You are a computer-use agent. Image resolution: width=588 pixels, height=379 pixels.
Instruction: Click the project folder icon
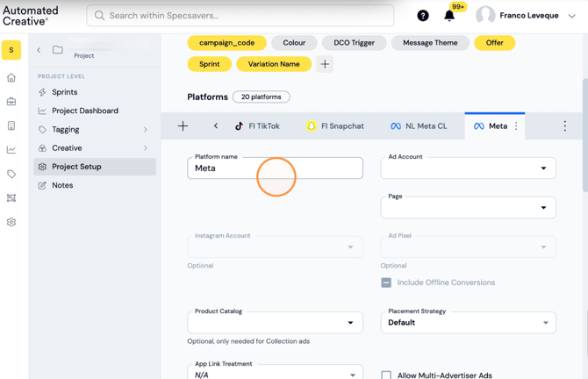pyautogui.click(x=57, y=49)
